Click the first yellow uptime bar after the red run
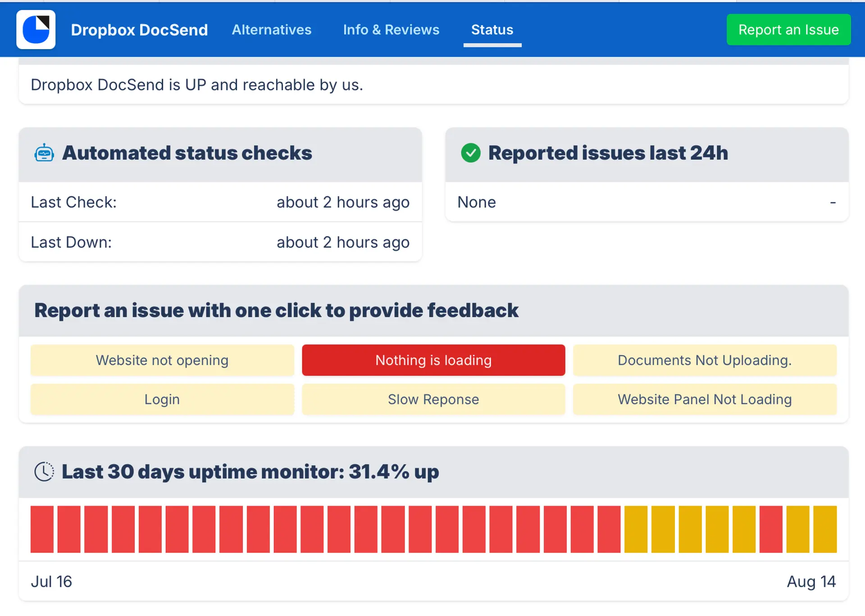Image resolution: width=865 pixels, height=616 pixels. click(636, 529)
